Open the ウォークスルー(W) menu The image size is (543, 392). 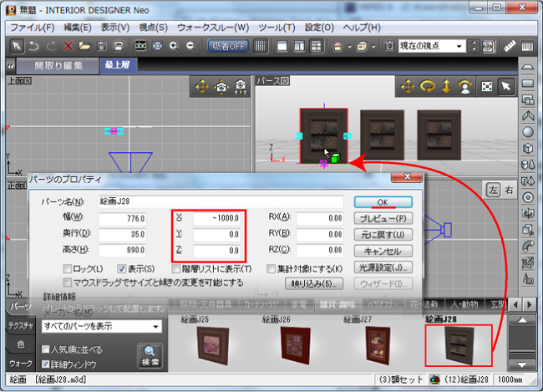pos(213,28)
